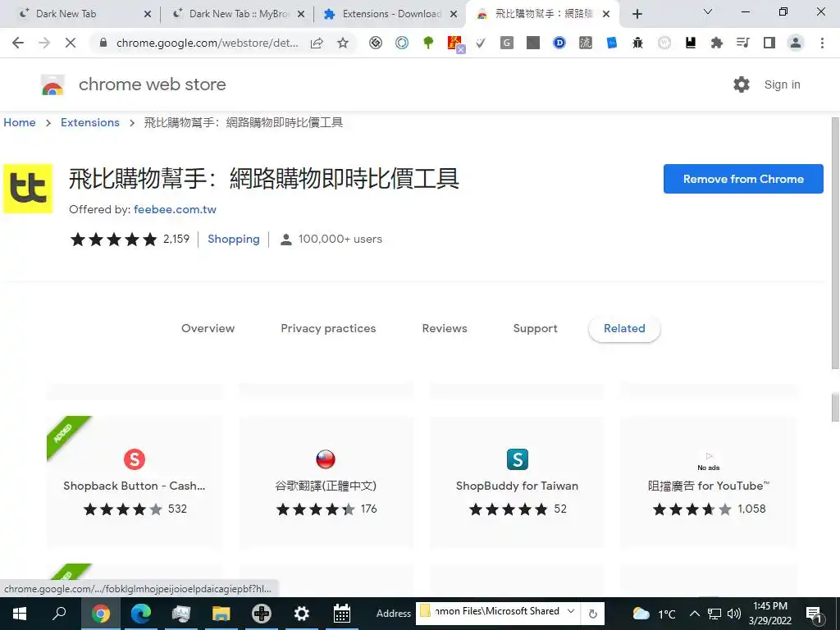Click the weather 1°C widget
This screenshot has height=630, width=840.
654,614
